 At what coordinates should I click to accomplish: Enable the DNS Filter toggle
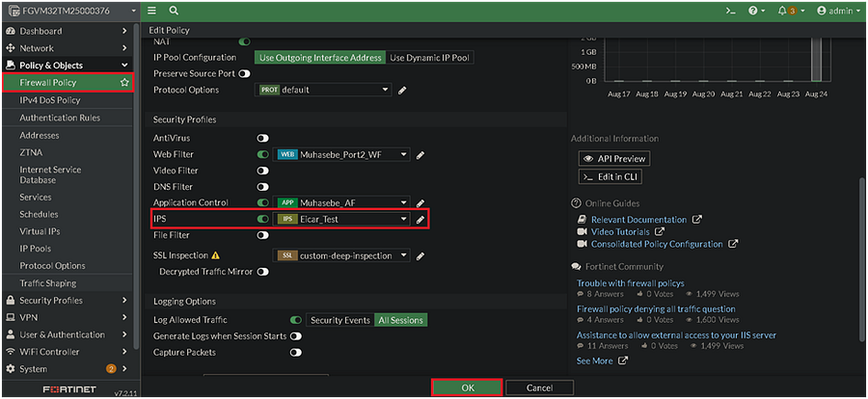click(263, 187)
